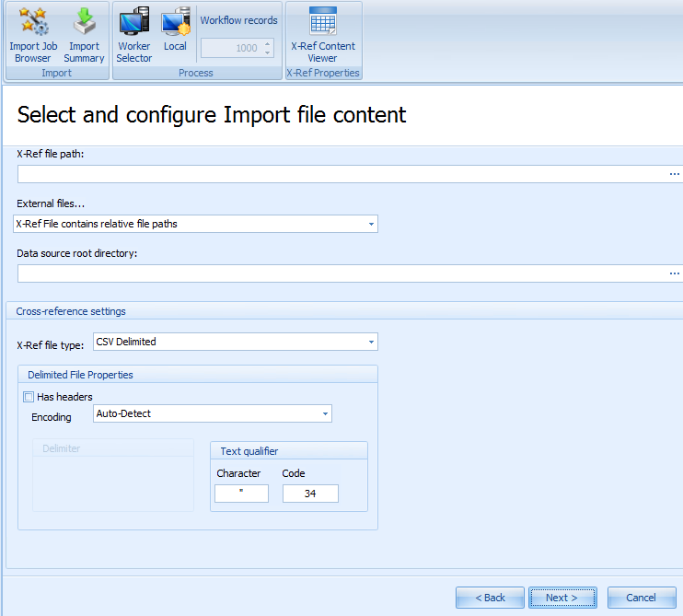Screen dimensions: 683x616
Task: Browse for data source root directory ellipsis
Action: pos(675,273)
